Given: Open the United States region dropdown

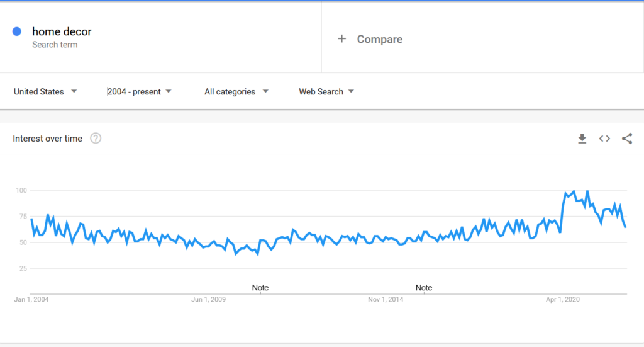Looking at the screenshot, I should click(x=45, y=92).
